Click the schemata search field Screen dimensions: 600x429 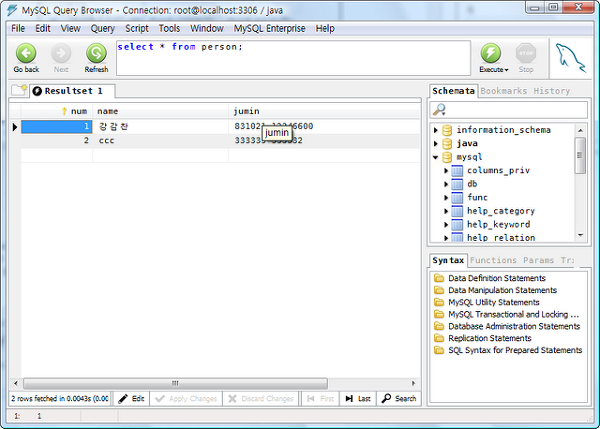(x=509, y=110)
